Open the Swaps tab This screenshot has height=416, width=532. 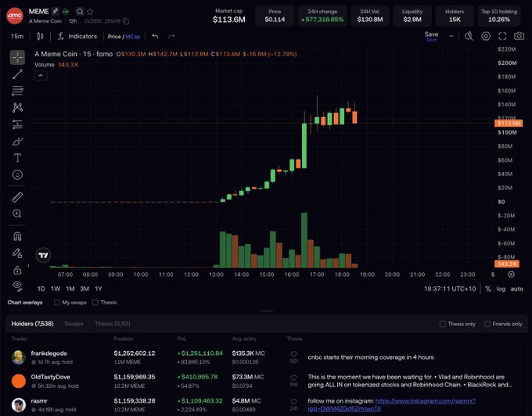tap(74, 324)
